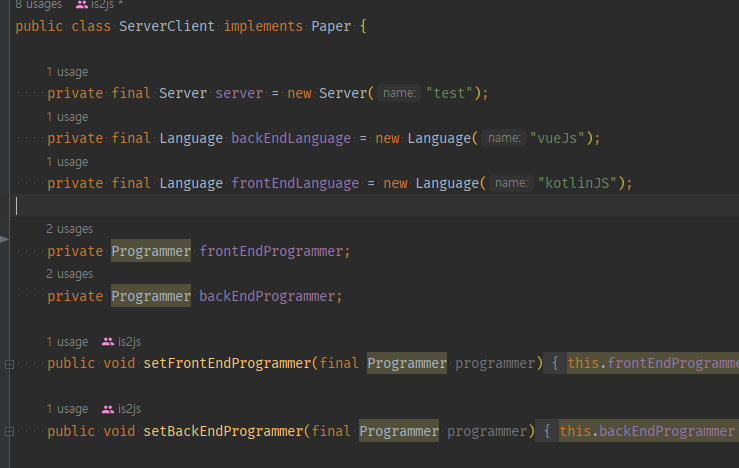Open '2 usages' hint above backEndProgrammer field
The width and height of the screenshot is (739, 468).
click(x=70, y=274)
